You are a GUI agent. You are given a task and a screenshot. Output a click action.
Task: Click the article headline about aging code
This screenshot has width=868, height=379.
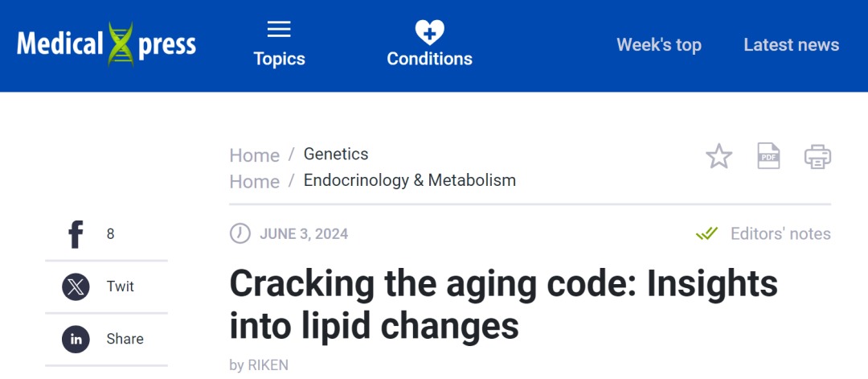point(503,305)
